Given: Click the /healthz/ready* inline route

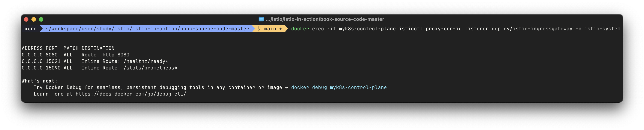Looking at the screenshot, I should pos(146,61).
